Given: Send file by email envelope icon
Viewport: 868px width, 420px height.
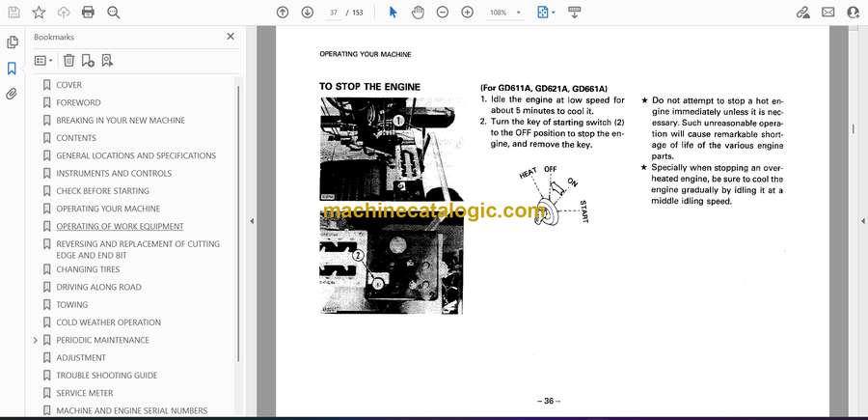Looking at the screenshot, I should tap(828, 13).
